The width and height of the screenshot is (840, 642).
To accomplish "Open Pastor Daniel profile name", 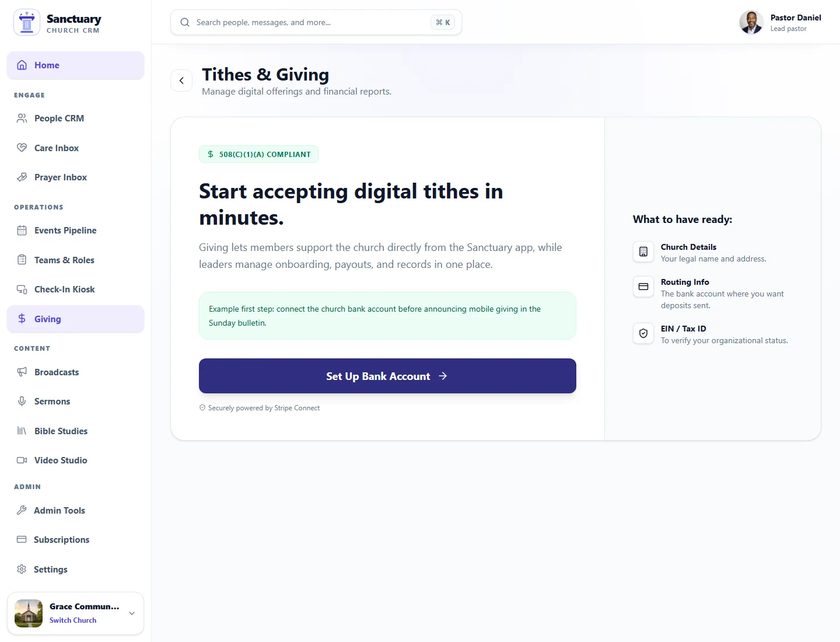I will 796,18.
